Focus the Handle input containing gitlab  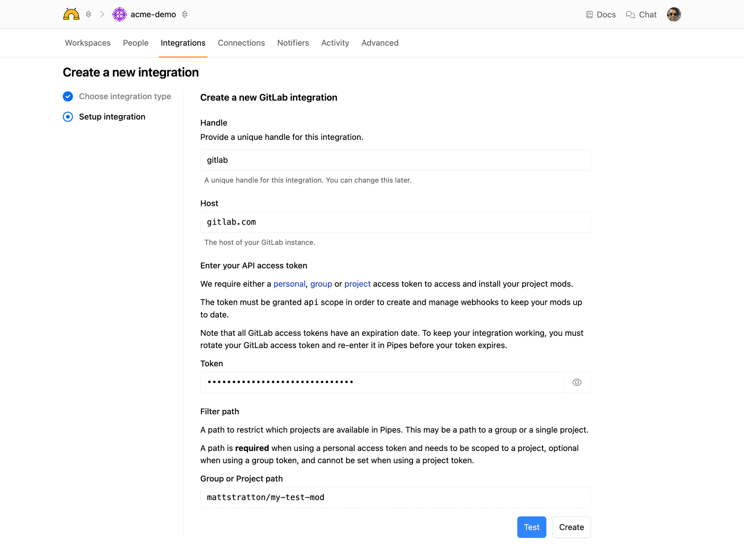click(x=395, y=160)
